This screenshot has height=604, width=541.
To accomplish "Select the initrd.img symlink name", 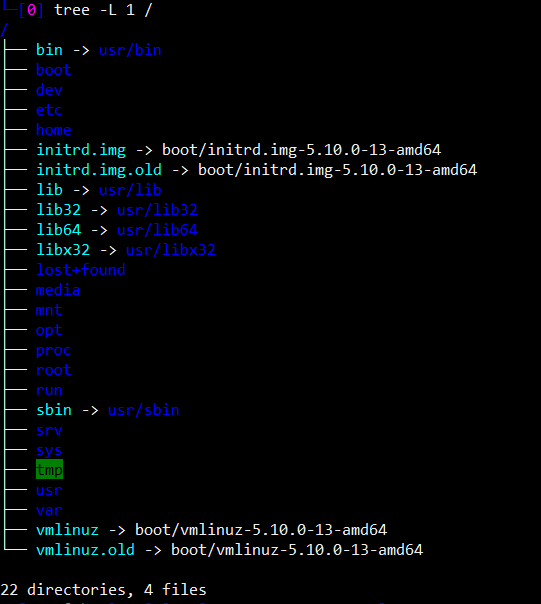I will (x=81, y=151).
